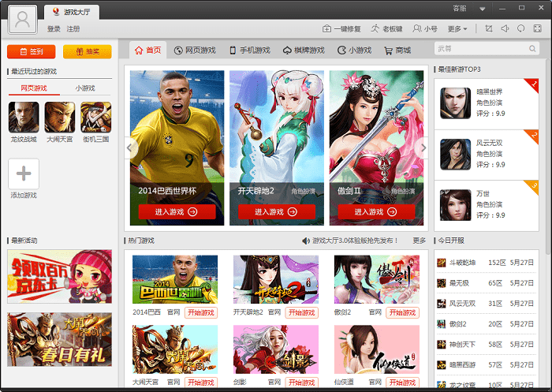Click the refresh circle icon in toolbar
Viewport: 552px width, 392px height.
pos(521,28)
